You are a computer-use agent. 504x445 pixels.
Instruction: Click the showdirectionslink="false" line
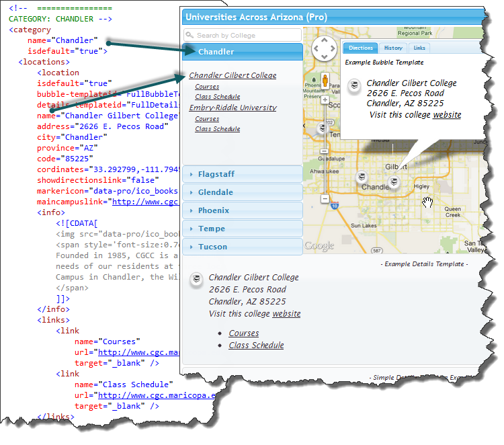click(97, 180)
